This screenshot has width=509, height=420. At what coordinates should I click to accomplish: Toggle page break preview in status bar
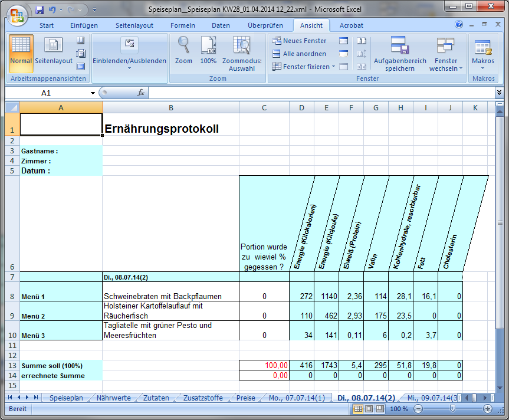(379, 409)
